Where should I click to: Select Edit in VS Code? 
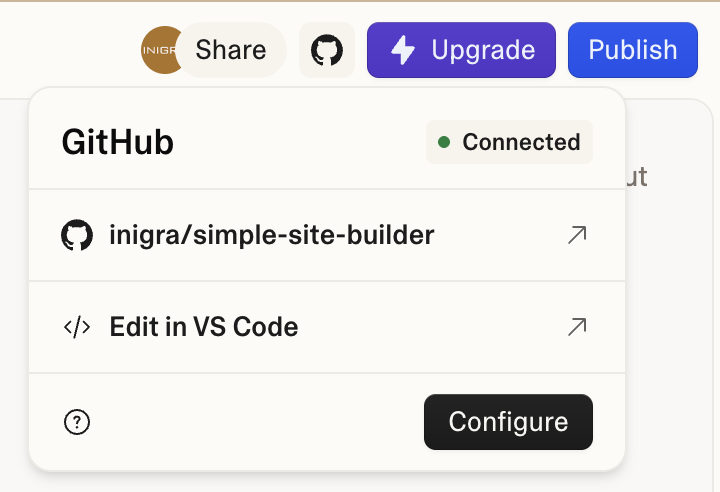pos(204,327)
